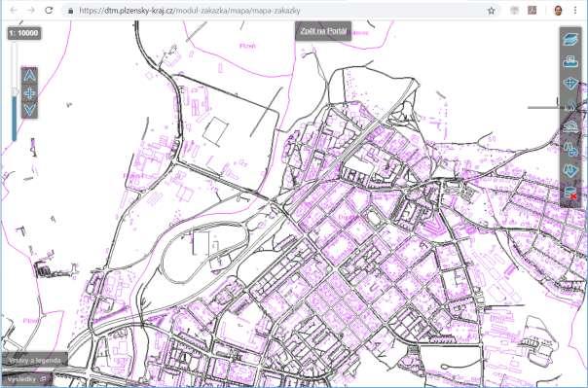Open the Vrstvy a legenda panel
Screen dimensions: 588x388
point(34,361)
